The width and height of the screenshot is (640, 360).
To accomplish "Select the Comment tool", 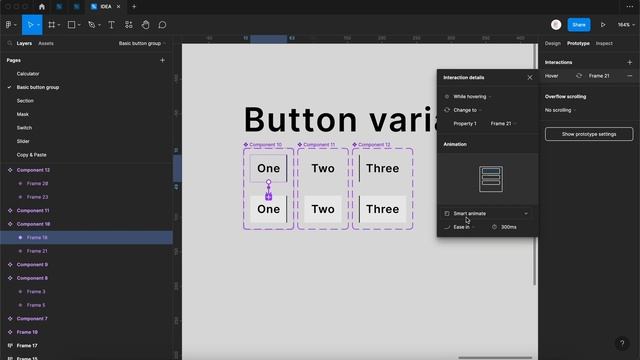I will tap(162, 25).
